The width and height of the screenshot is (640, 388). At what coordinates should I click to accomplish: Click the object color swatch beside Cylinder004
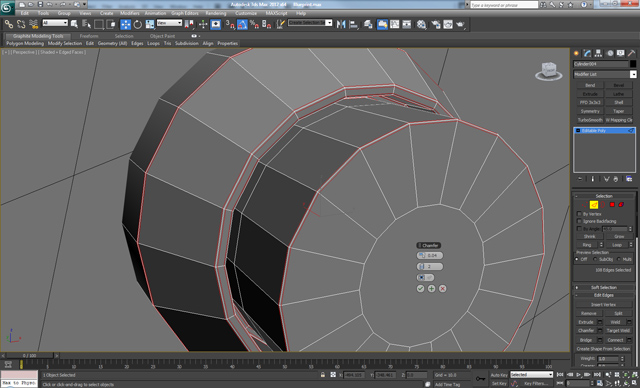click(x=633, y=64)
